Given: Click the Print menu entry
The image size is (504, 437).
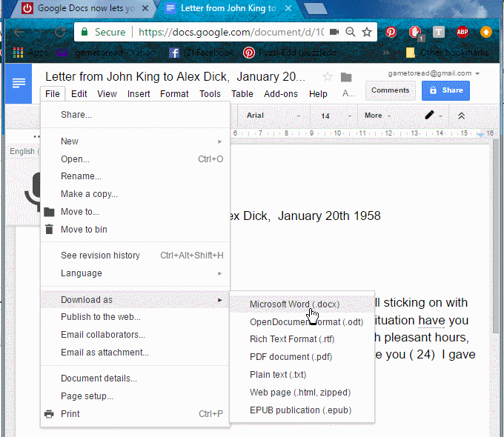Looking at the screenshot, I should 135,414.
